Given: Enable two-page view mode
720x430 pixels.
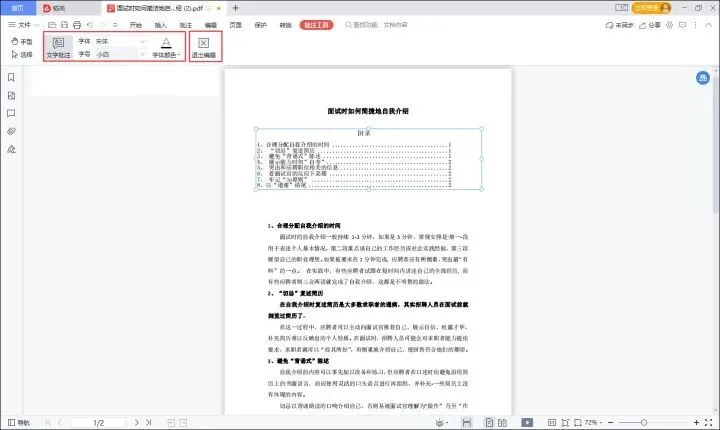Looking at the screenshot, I should pos(502,423).
